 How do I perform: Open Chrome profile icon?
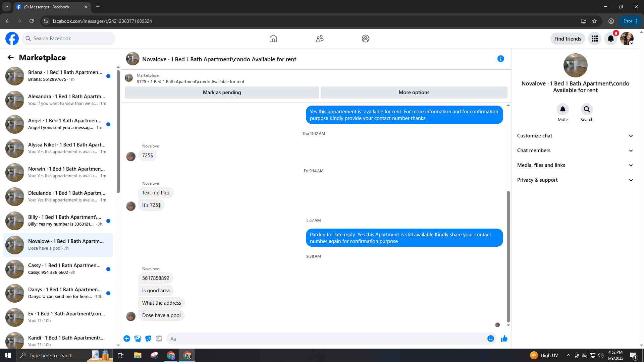coord(611,21)
